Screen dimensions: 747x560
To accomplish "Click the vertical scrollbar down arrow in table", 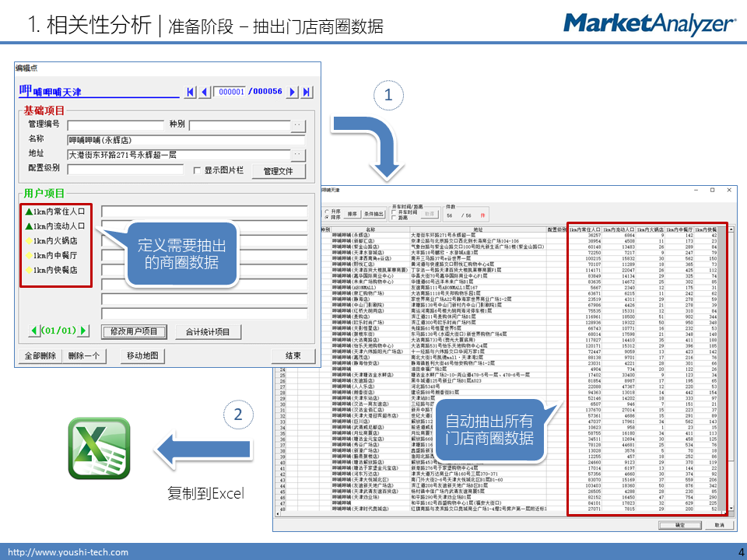I will [731, 509].
